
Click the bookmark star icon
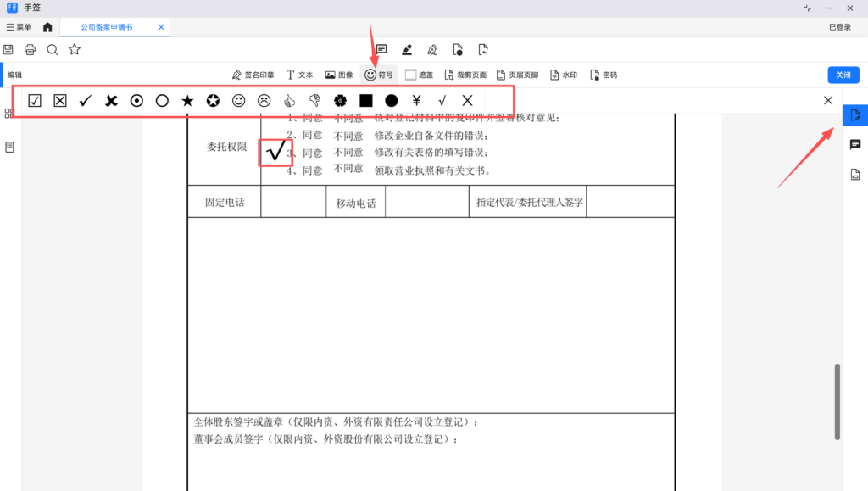pyautogui.click(x=75, y=50)
